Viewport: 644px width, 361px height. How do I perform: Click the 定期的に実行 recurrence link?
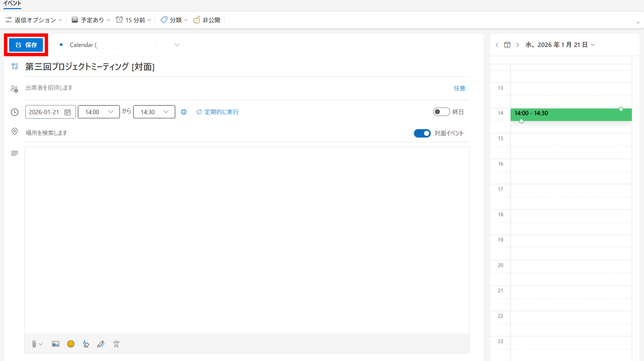coord(218,112)
